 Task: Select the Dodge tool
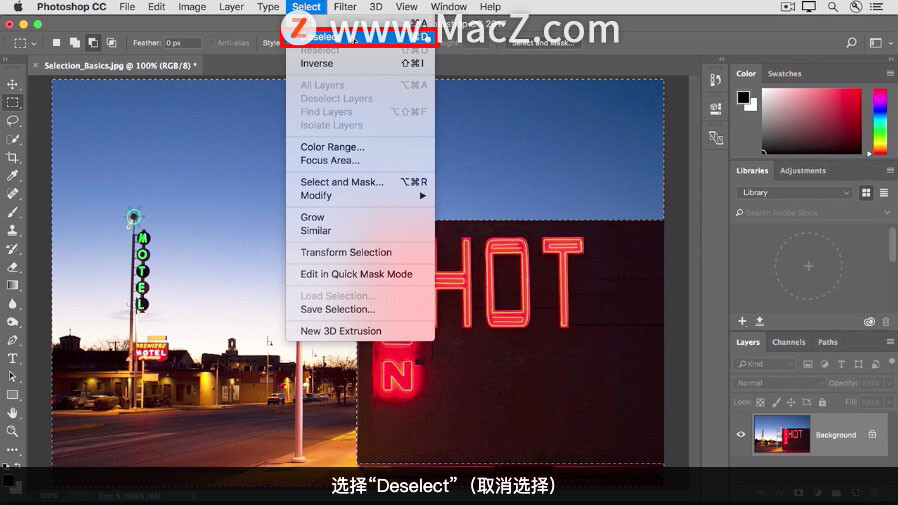[12, 322]
